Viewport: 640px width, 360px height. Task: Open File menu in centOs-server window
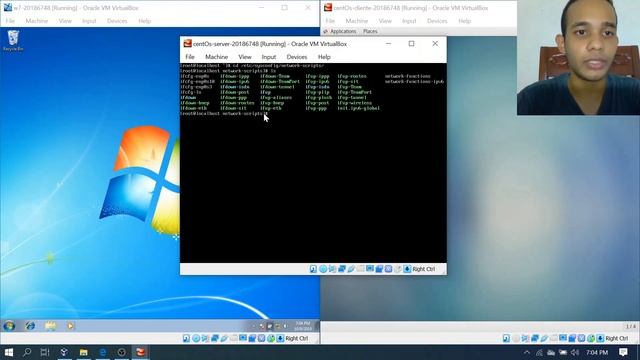pos(190,57)
